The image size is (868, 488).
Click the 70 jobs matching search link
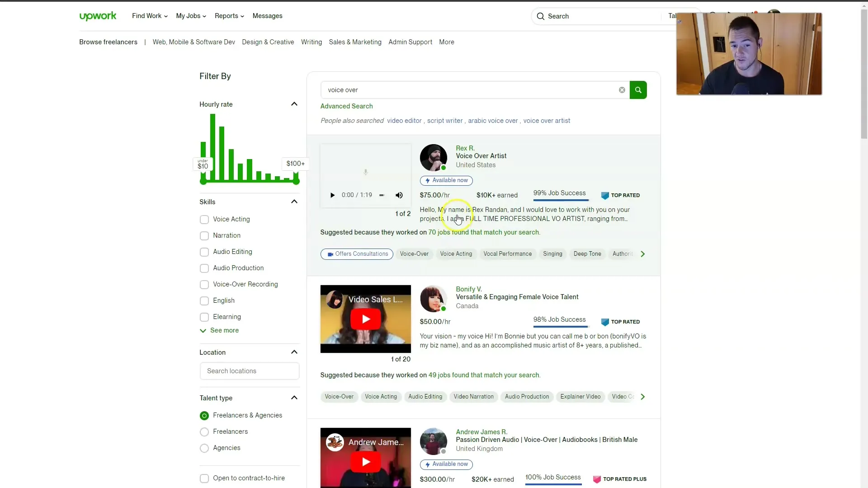pos(484,232)
